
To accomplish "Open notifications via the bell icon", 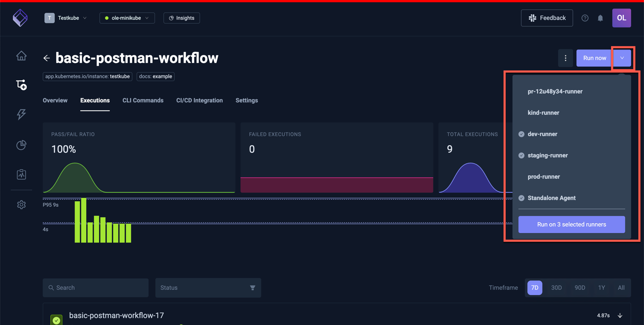I will tap(600, 18).
